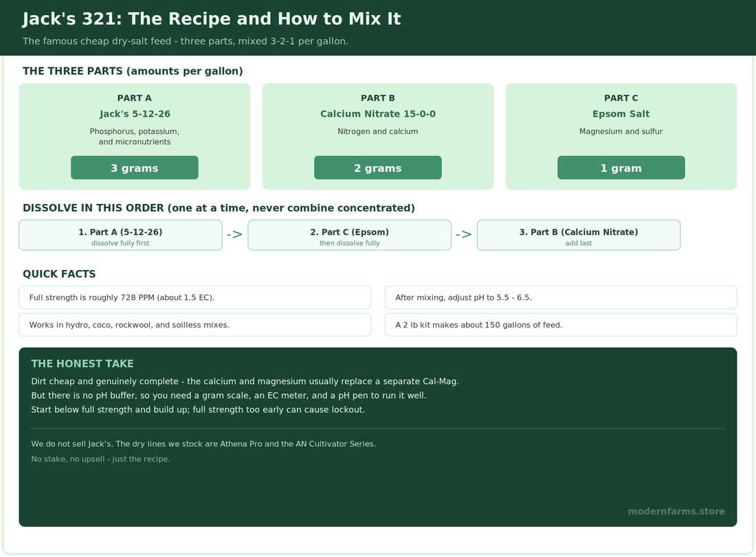The height and width of the screenshot is (557, 756).
Task: Click the 'adjust pH to 5.5 - 6.5' fact
Action: (x=561, y=297)
